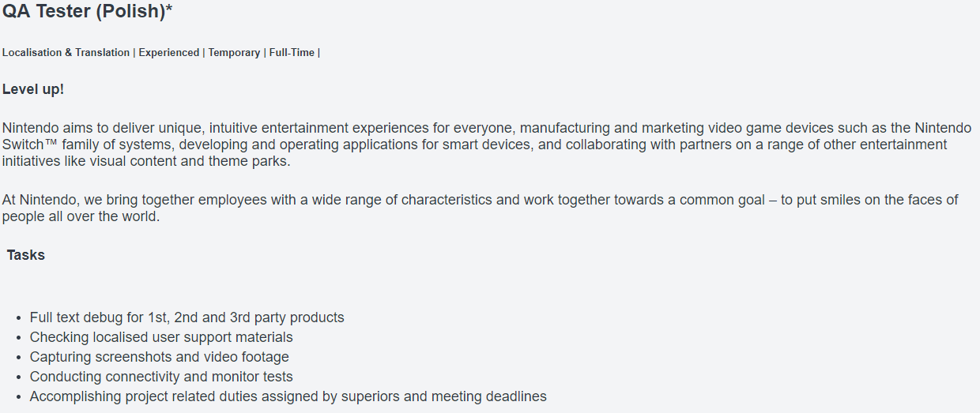Select the 'Full text debug' task item
Screen dimensions: 980x413
(x=187, y=317)
